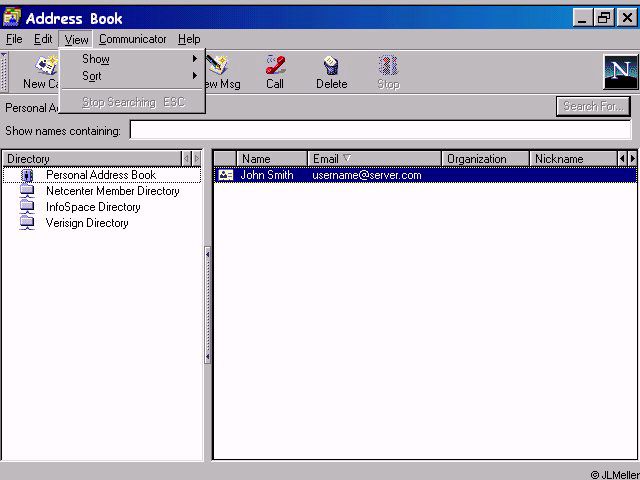Expand the Sort submenu
Viewport: 640px width, 480px height.
tap(132, 76)
